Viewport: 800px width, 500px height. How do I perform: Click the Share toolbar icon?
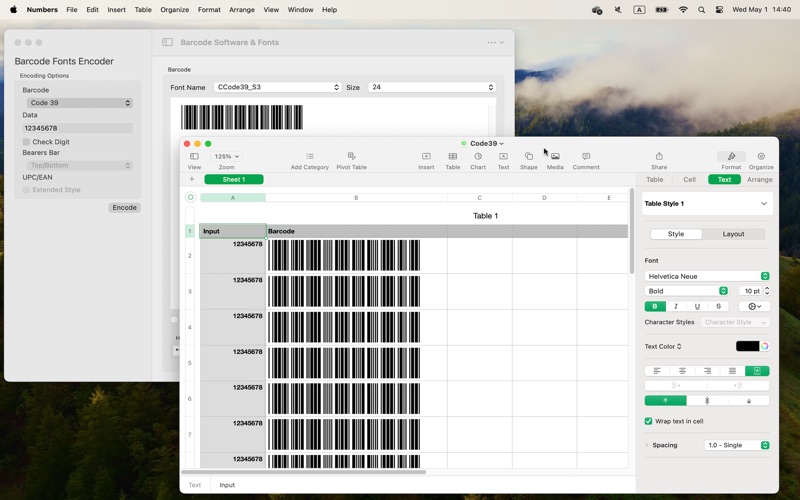pyautogui.click(x=659, y=156)
